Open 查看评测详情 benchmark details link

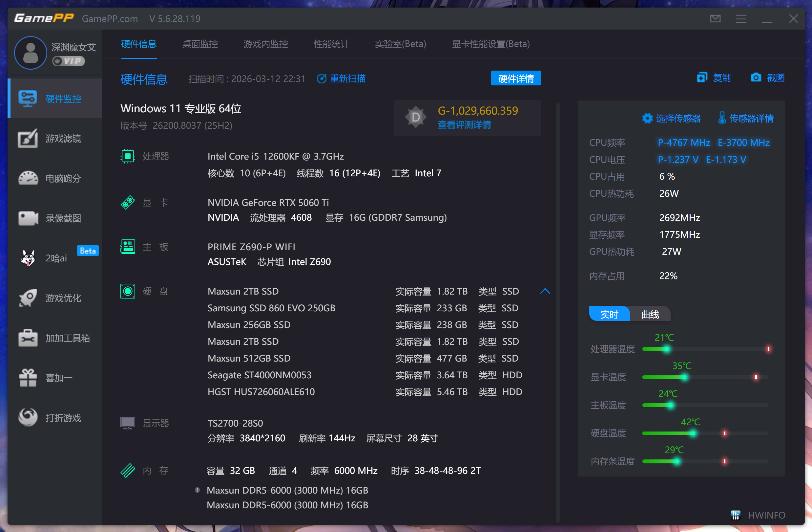click(x=464, y=125)
